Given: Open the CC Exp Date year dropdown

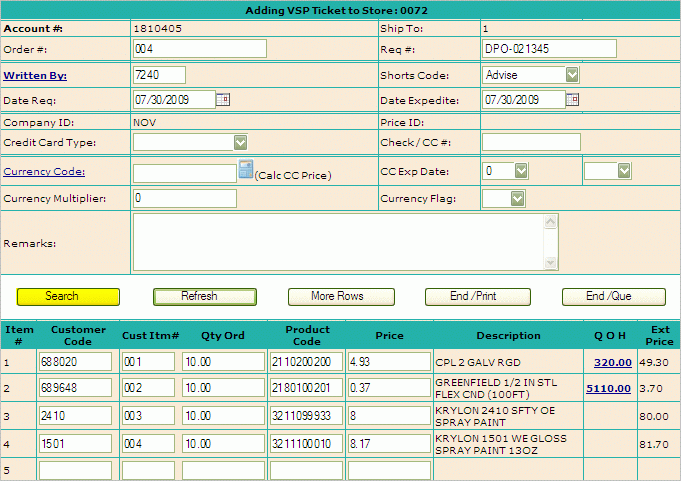Looking at the screenshot, I should [623, 171].
